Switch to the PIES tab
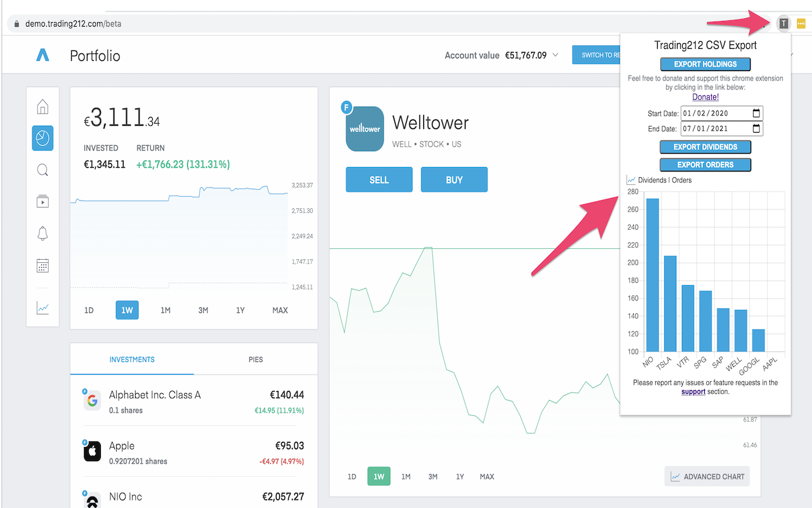The width and height of the screenshot is (812, 508). pos(255,359)
